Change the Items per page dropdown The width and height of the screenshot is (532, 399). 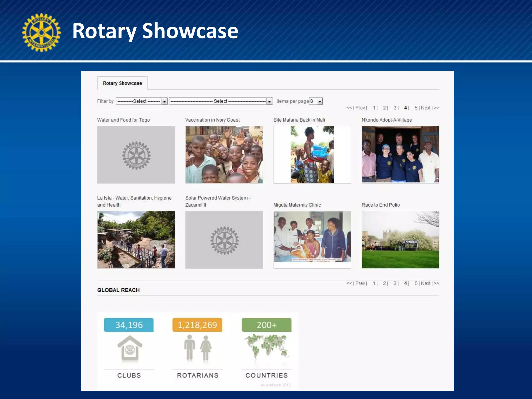tap(316, 101)
